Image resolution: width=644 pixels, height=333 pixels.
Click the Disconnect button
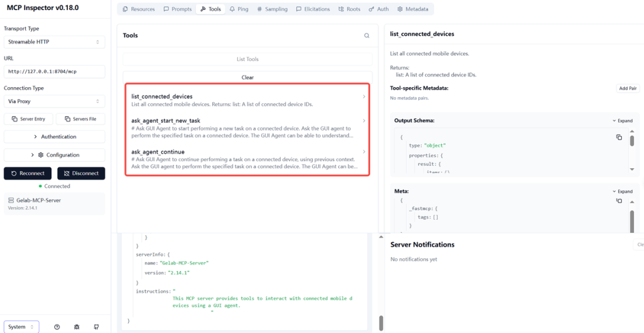tap(81, 174)
